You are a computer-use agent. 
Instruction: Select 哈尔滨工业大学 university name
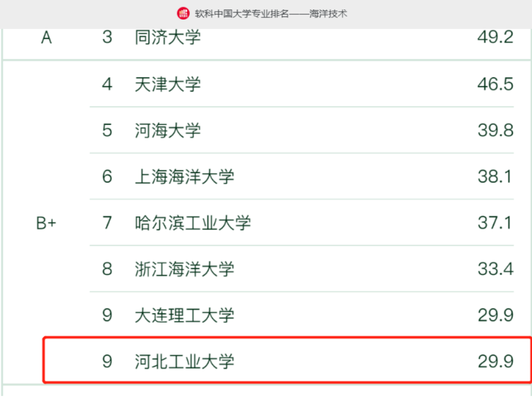click(193, 223)
